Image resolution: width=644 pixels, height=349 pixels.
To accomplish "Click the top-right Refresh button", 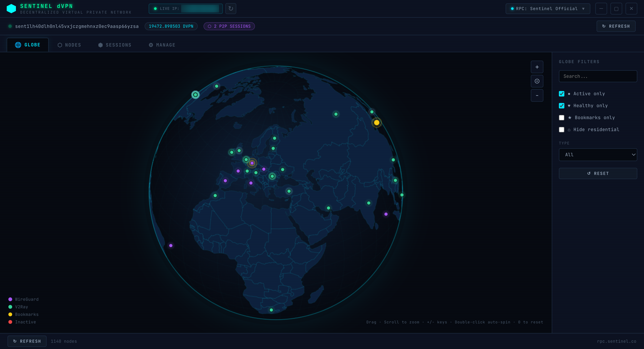I will point(616,26).
